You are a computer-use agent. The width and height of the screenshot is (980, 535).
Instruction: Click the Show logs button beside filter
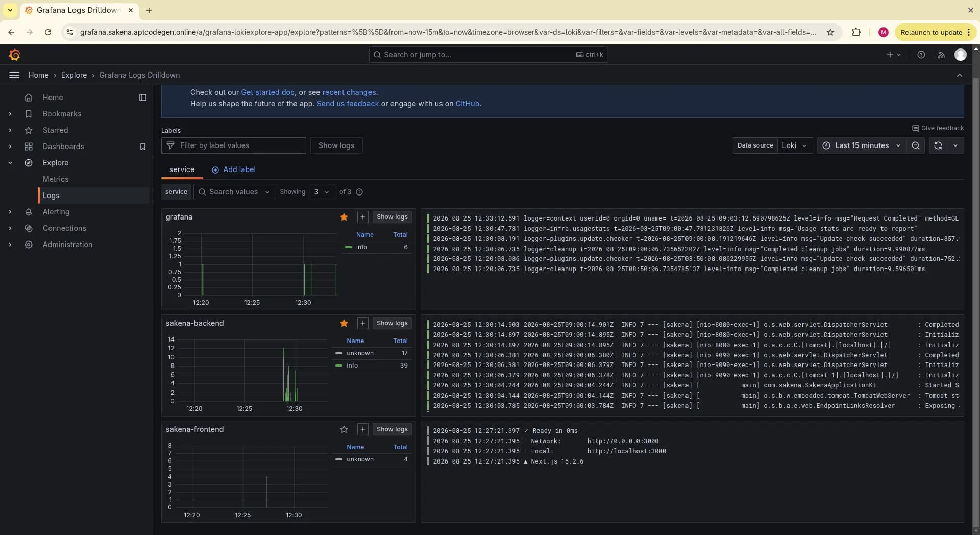point(336,145)
